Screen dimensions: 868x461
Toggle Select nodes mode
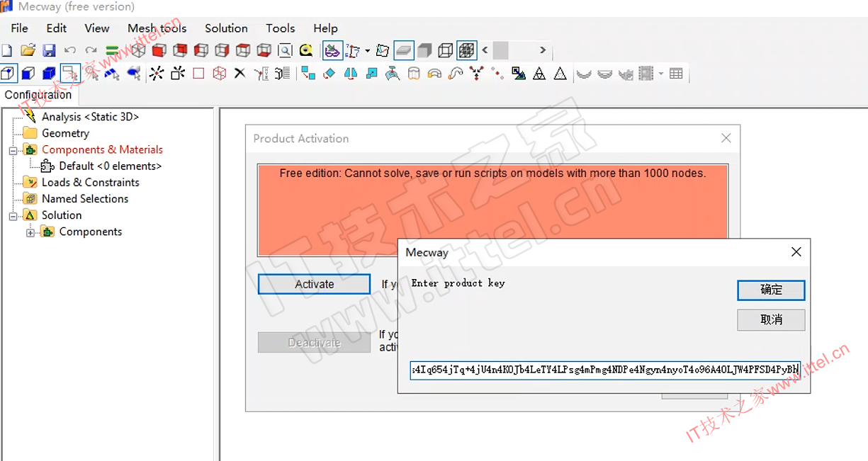[8, 73]
